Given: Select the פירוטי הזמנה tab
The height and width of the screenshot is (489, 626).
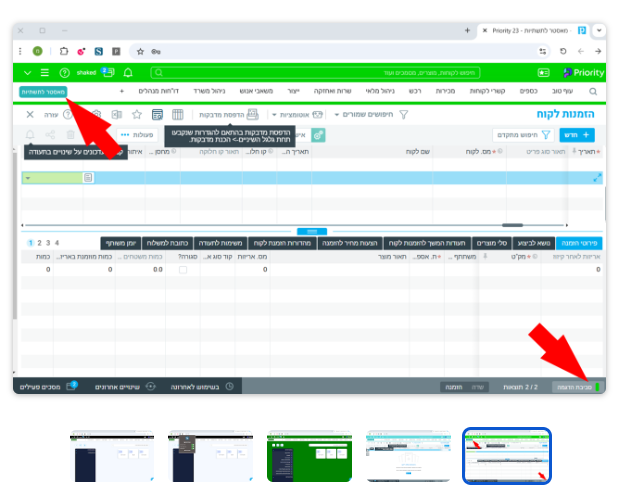Looking at the screenshot, I should (579, 243).
